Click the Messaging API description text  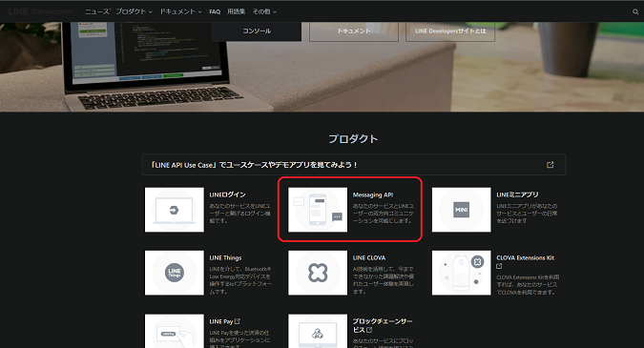pyautogui.click(x=384, y=214)
